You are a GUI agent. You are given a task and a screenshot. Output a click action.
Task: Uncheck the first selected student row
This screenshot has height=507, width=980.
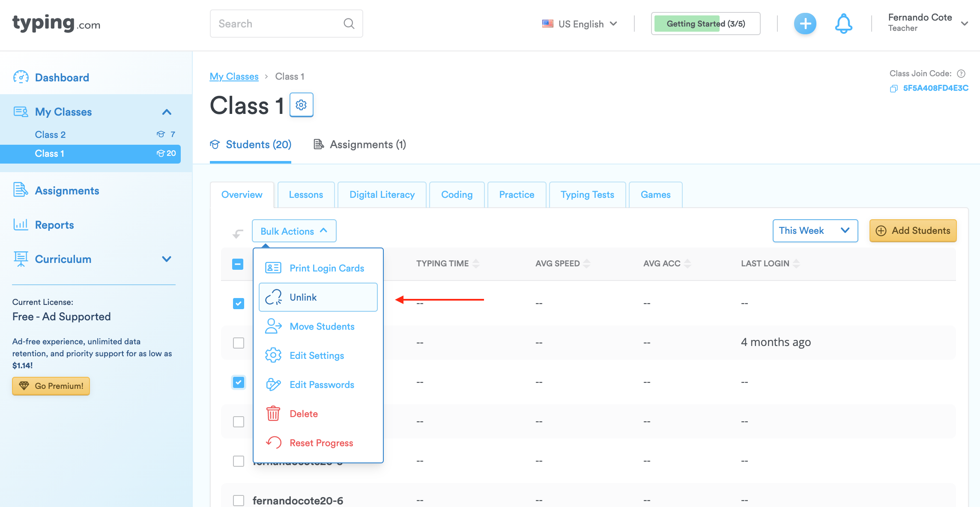click(x=238, y=303)
